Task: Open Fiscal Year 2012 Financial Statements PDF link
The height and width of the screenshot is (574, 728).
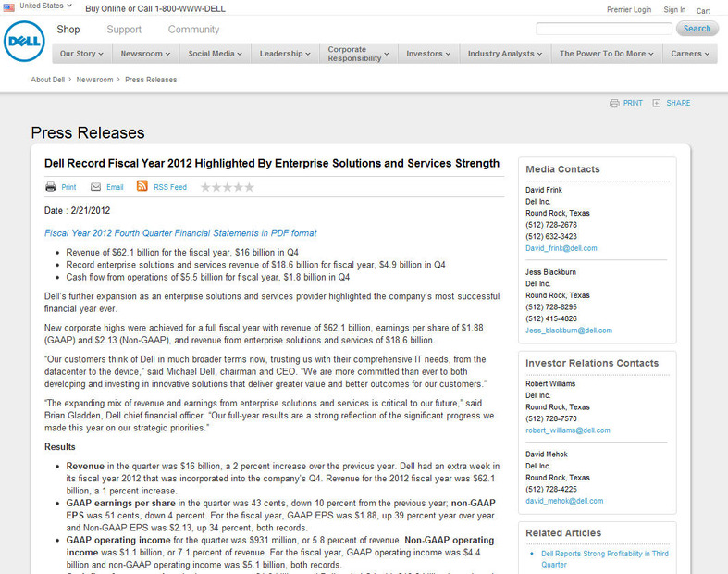Action: pyautogui.click(x=180, y=233)
